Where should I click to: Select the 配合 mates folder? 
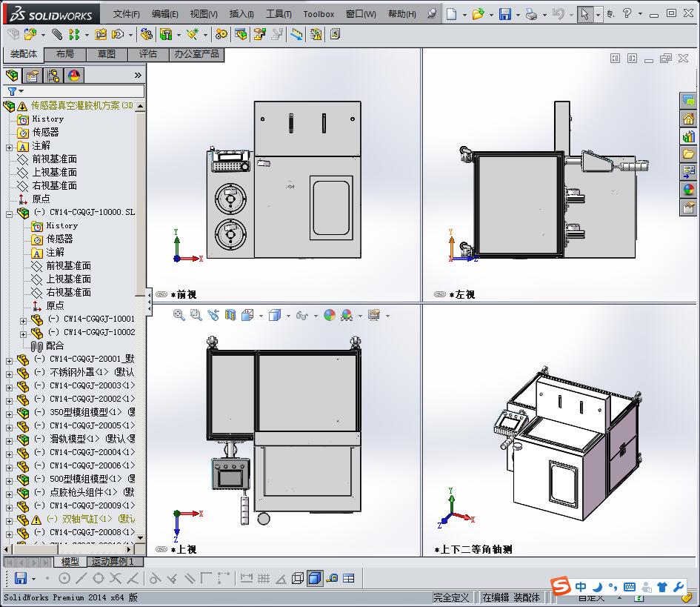(55, 345)
